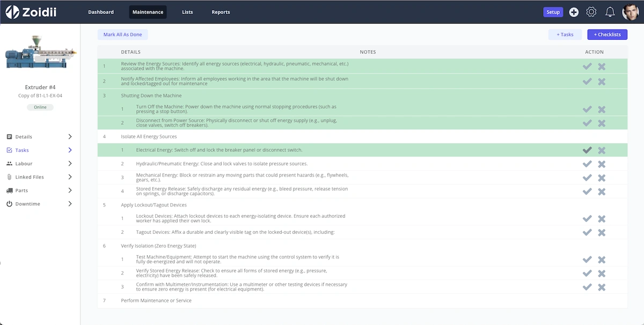This screenshot has width=644, height=325.
Task: Click X on Tagout Devices task
Action: tap(602, 232)
